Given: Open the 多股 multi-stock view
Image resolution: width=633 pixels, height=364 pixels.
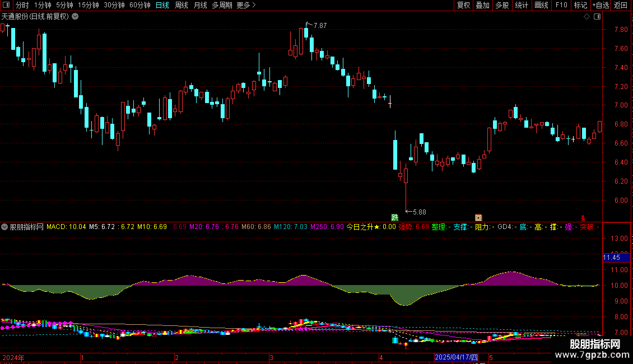Looking at the screenshot, I should point(502,5).
